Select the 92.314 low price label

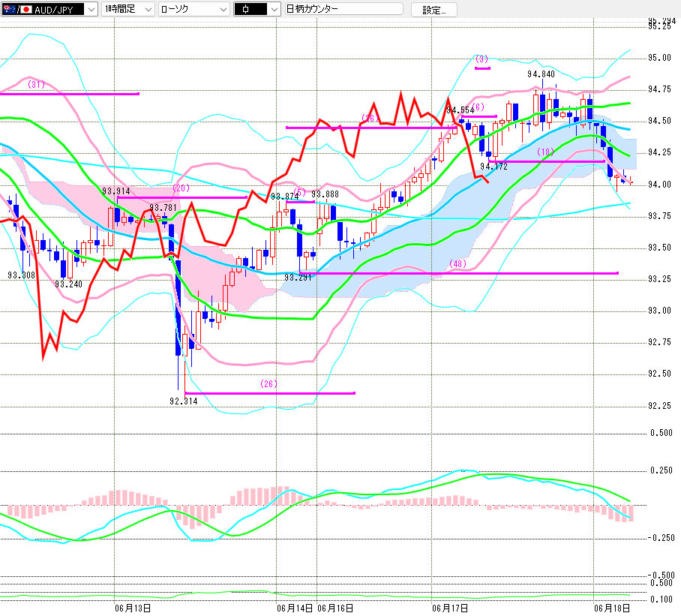(x=183, y=401)
